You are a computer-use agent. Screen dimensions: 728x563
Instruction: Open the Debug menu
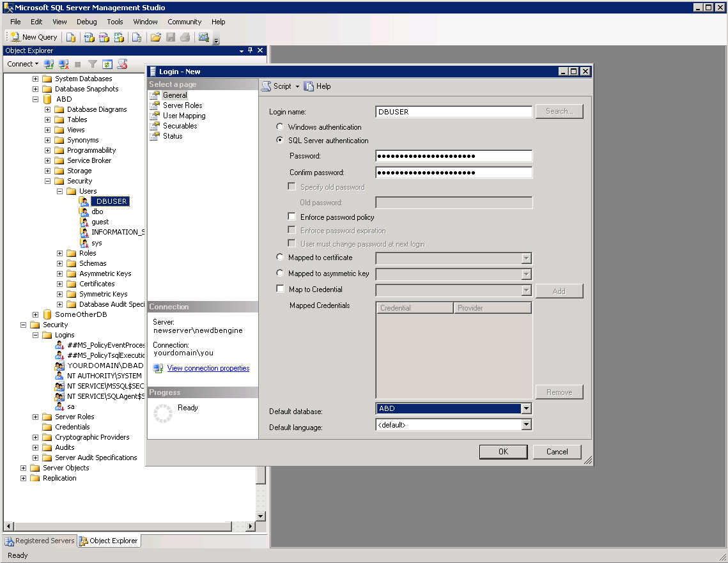(87, 22)
